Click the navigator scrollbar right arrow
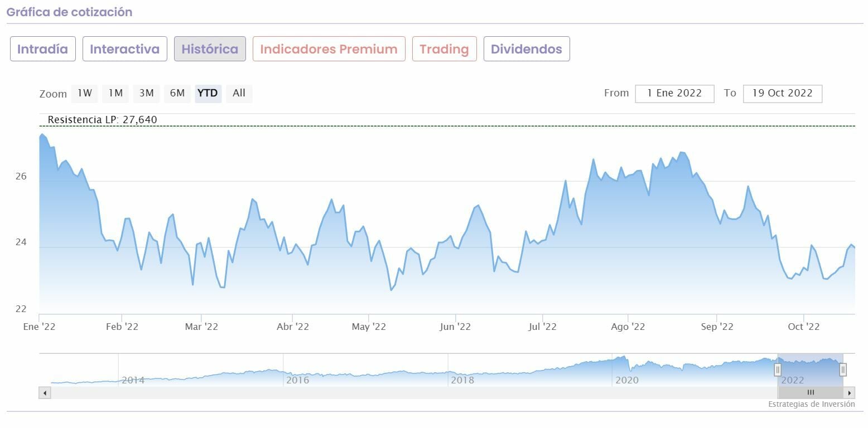The width and height of the screenshot is (868, 428). click(850, 393)
